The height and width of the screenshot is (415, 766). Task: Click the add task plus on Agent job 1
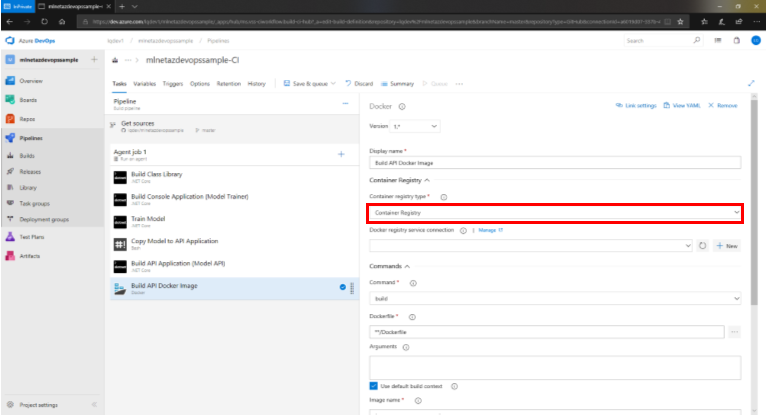click(341, 154)
